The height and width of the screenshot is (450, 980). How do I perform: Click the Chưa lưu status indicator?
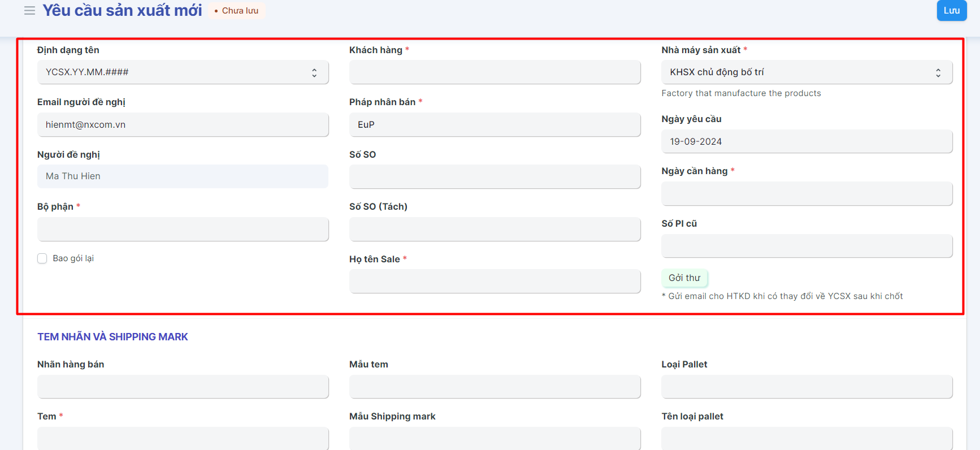(x=236, y=11)
